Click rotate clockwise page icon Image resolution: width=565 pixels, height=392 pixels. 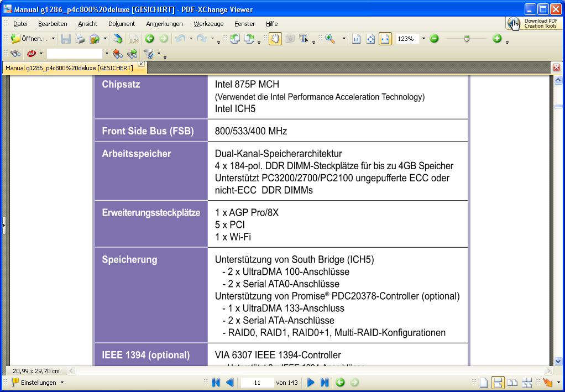point(249,39)
